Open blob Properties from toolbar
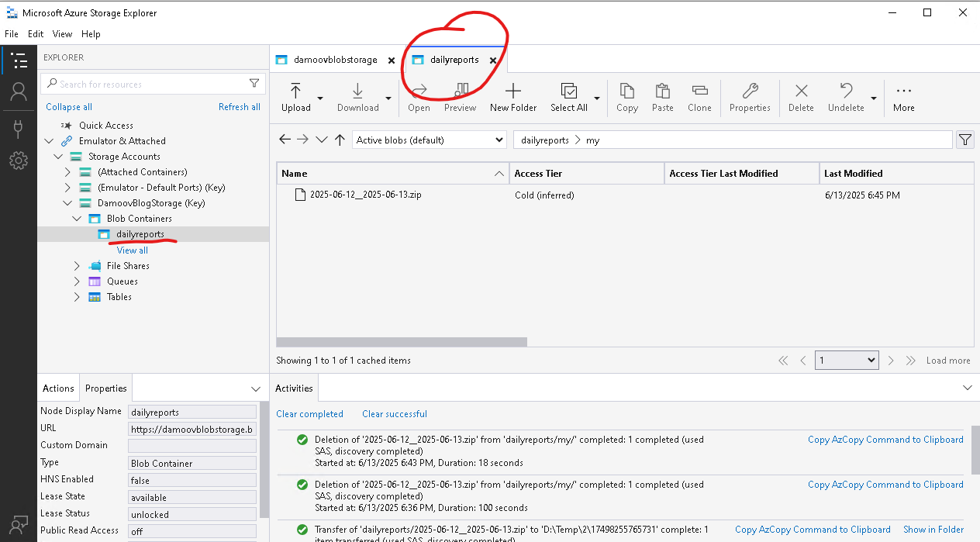The width and height of the screenshot is (980, 542). (750, 98)
